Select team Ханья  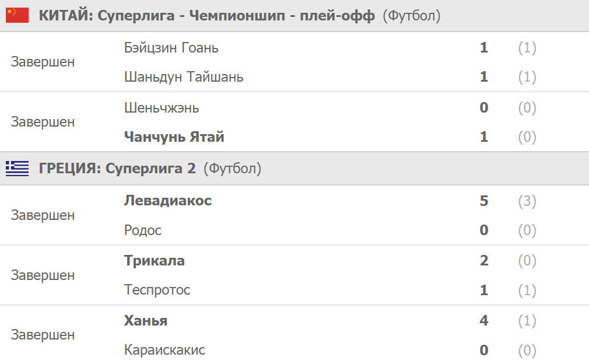(146, 321)
